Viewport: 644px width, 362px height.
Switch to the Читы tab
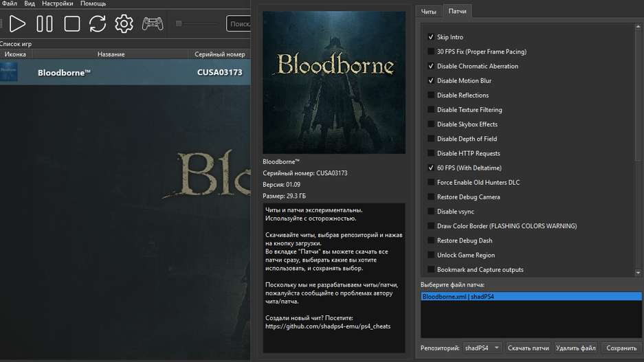[x=428, y=12]
